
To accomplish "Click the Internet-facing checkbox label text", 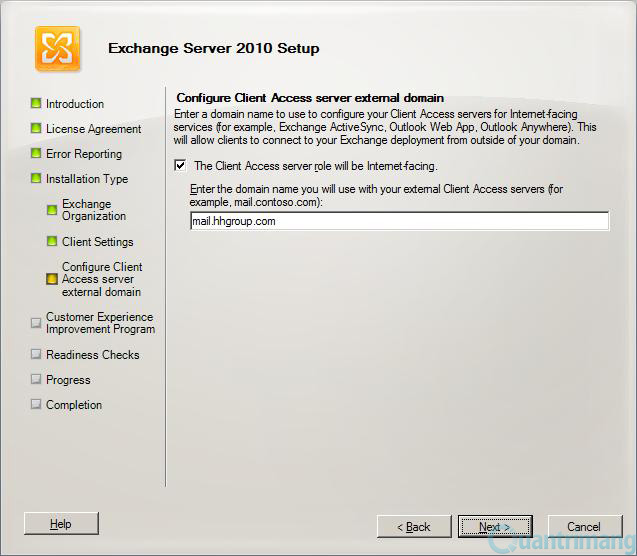I will [316, 166].
